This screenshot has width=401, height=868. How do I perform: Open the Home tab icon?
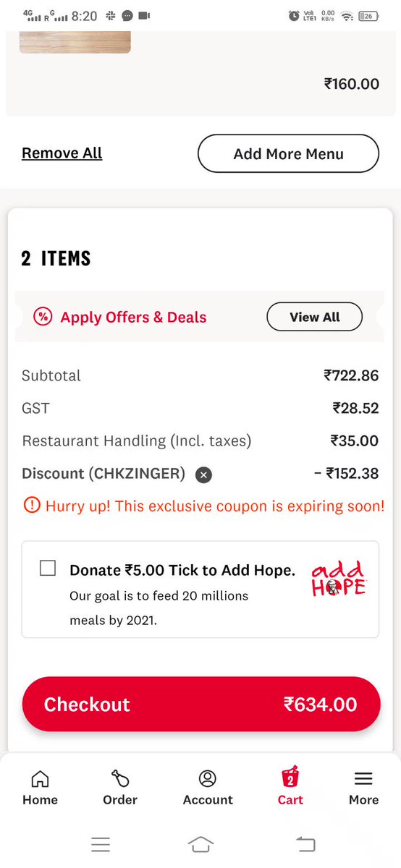click(x=40, y=779)
